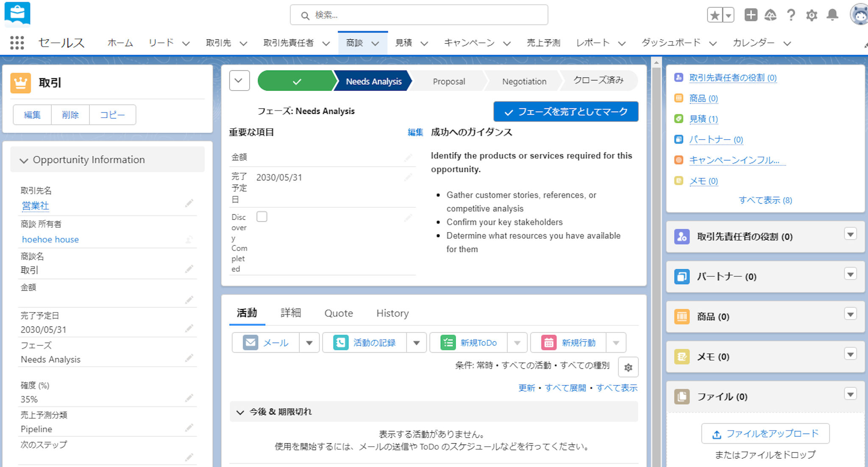Click the Trailhead guidance icon
This screenshot has height=467, width=868.
click(x=770, y=16)
